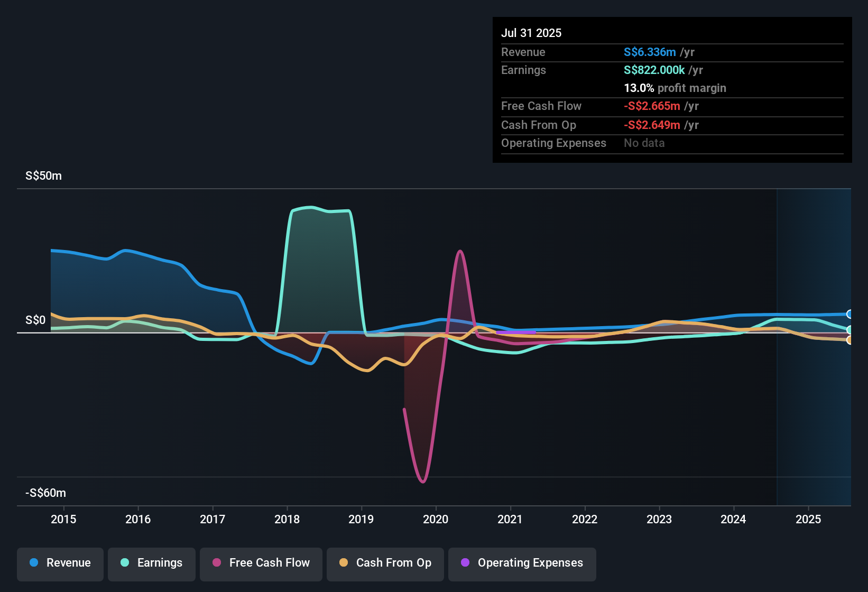This screenshot has height=592, width=868.
Task: Click the 13.0% profit margin text
Action: tap(675, 88)
